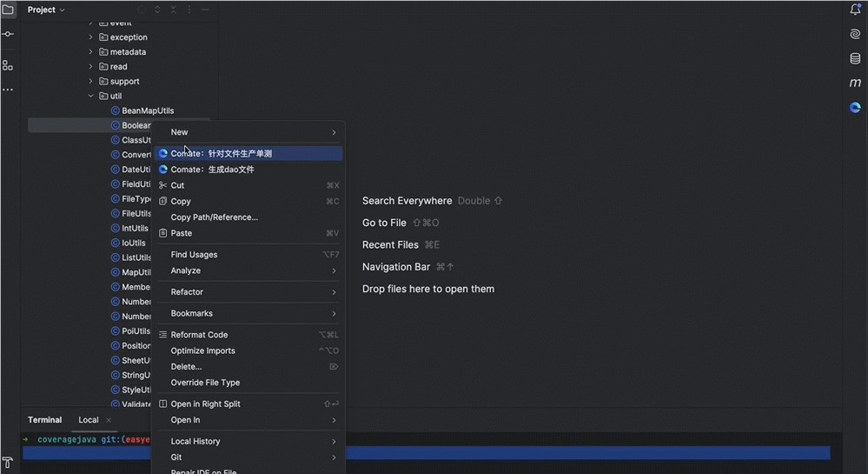Open the Commit tool window
The width and height of the screenshot is (868, 474).
point(8,34)
